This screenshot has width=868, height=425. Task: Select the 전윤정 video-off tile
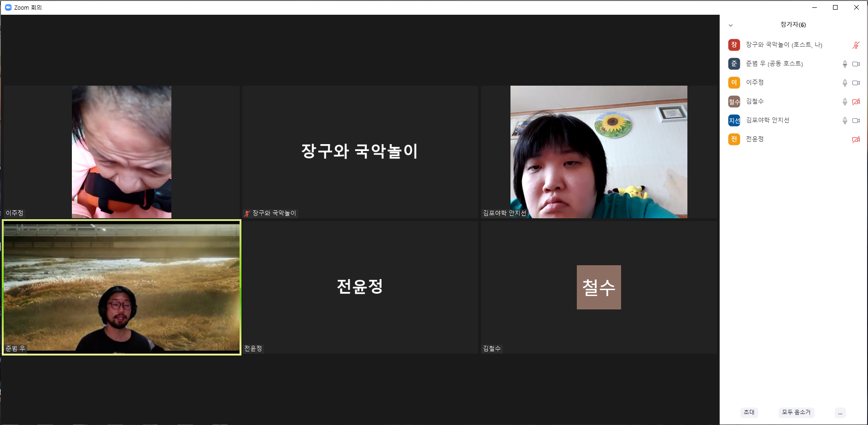click(360, 287)
